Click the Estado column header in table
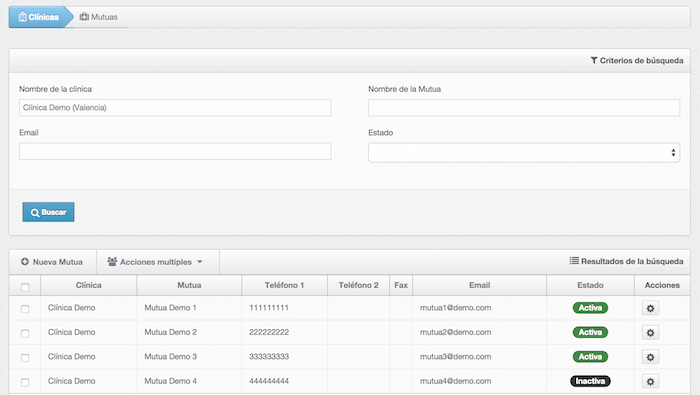 coord(590,285)
